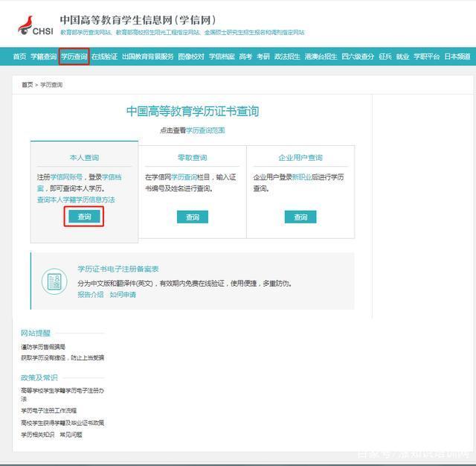Open 学历电子注册工作流程 link
Image resolution: width=476 pixels, height=466 pixels.
[x=49, y=410]
